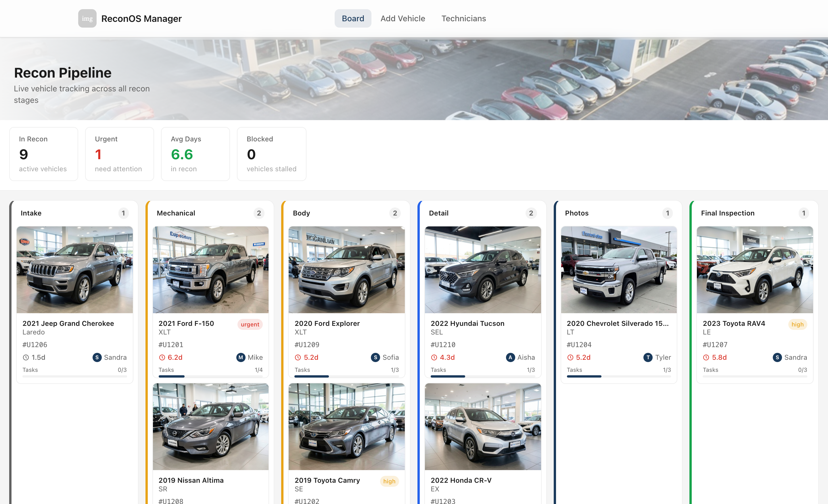Click the 1/4 task count on F-150 card
The width and height of the screenshot is (828, 504).
pos(258,370)
